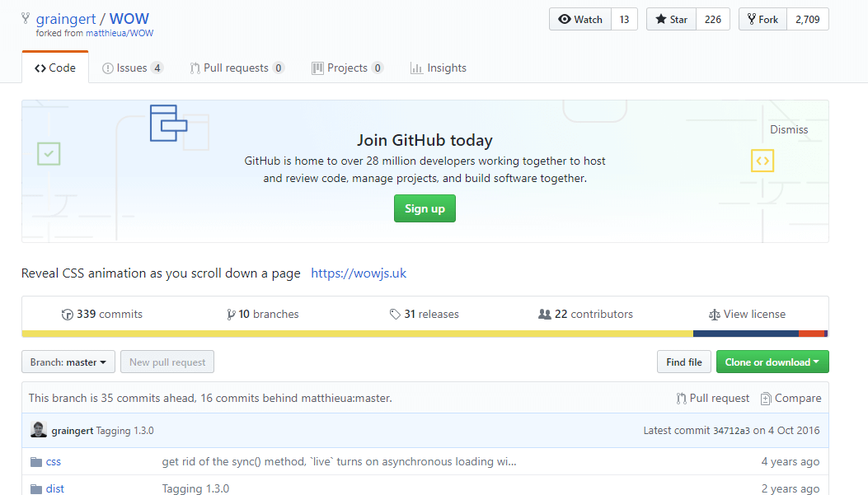This screenshot has width=868, height=495.
Task: Click the Fork button
Action: click(762, 20)
